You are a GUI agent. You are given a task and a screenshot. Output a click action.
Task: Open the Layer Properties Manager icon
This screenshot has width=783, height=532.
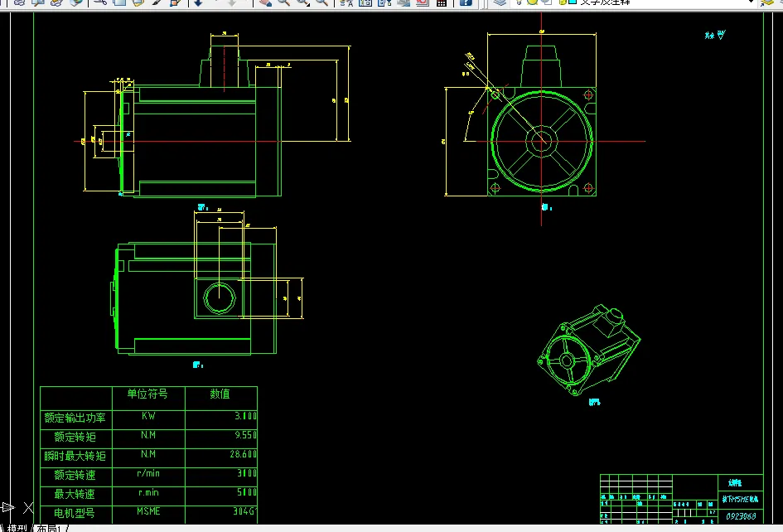click(x=500, y=2)
